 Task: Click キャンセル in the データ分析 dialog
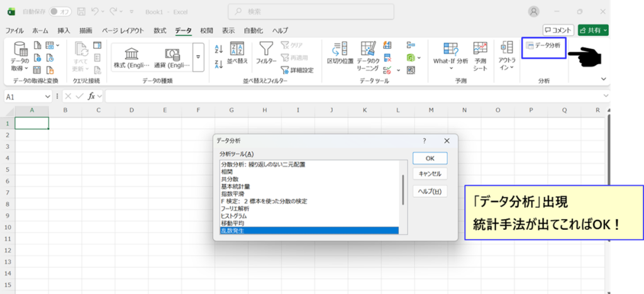(x=430, y=174)
